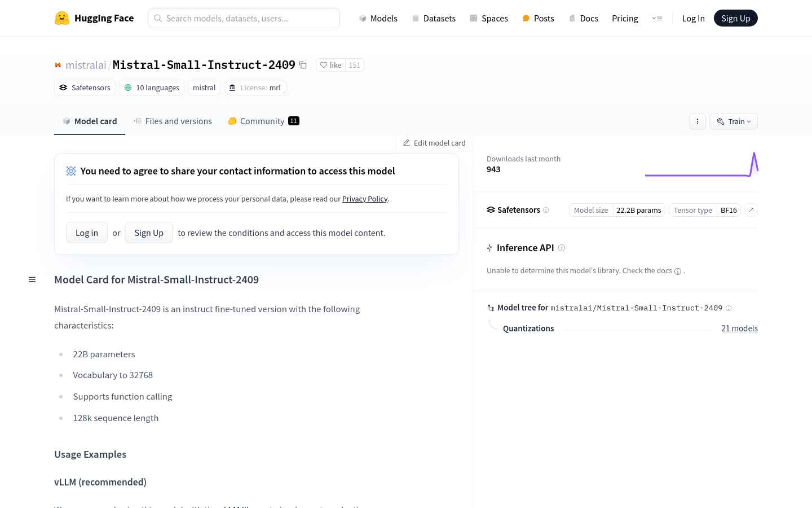The height and width of the screenshot is (508, 812).
Task: Click the access gate badge icon
Action: click(x=71, y=171)
